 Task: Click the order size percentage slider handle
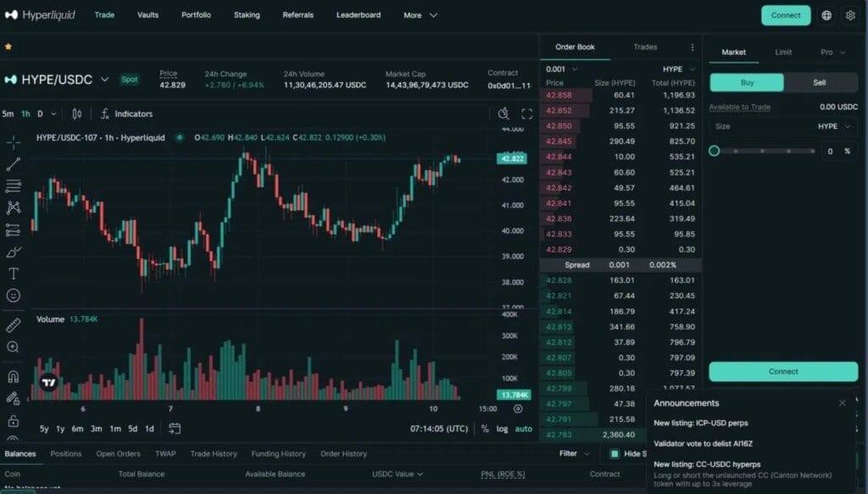(x=715, y=151)
